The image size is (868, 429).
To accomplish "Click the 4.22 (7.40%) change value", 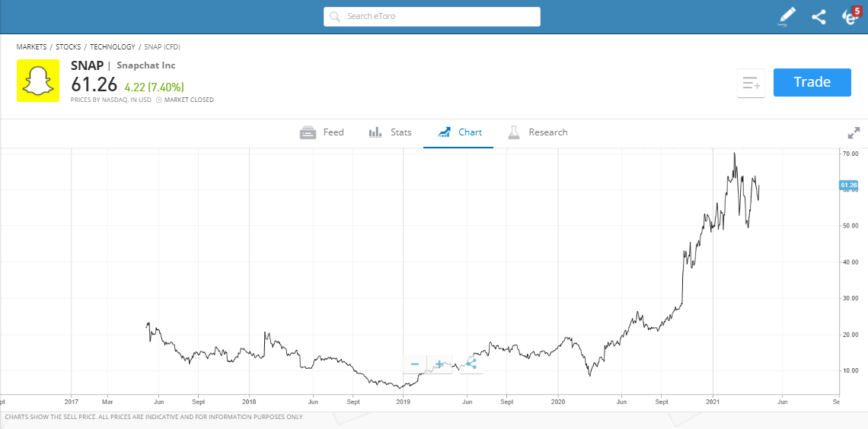I will 154,87.
